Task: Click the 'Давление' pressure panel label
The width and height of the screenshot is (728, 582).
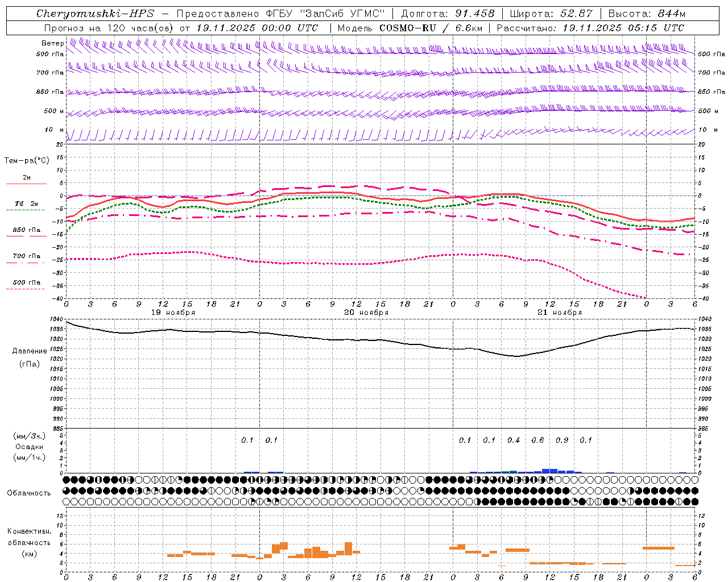Action: pos(30,351)
